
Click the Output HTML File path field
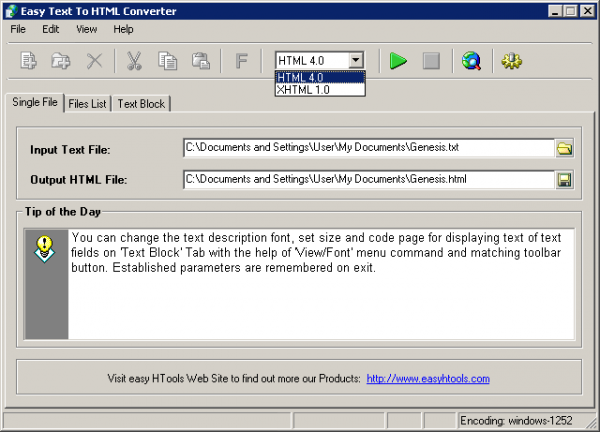[x=369, y=179]
